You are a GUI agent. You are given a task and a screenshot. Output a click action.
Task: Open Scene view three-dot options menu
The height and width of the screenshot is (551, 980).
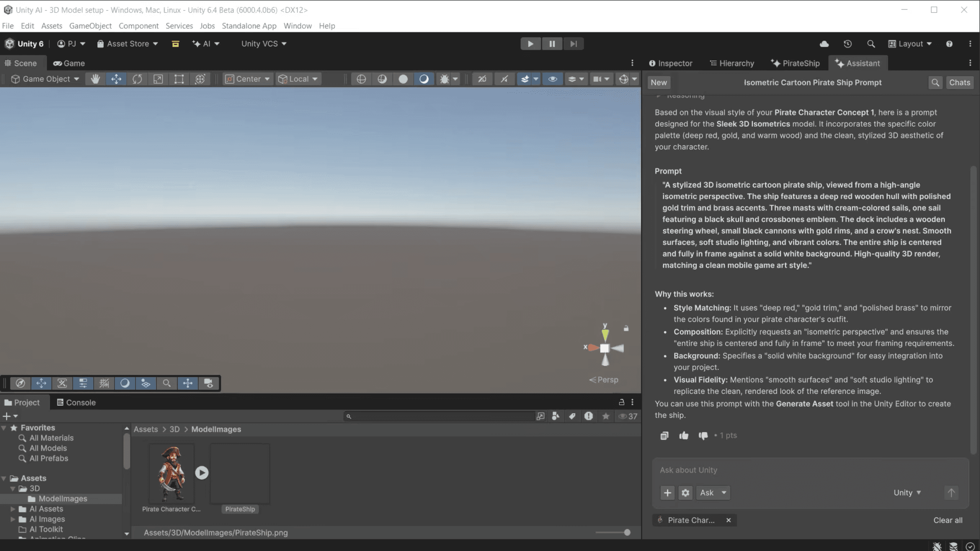click(632, 63)
